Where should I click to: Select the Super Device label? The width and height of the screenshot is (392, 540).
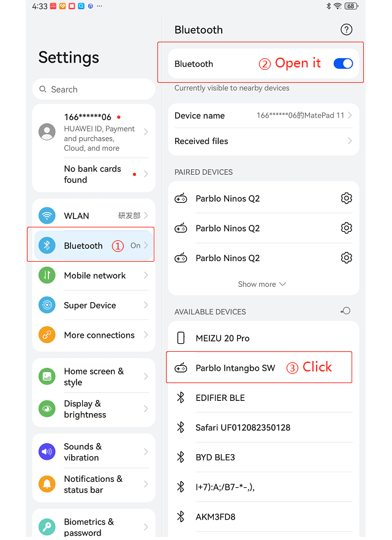tap(90, 305)
